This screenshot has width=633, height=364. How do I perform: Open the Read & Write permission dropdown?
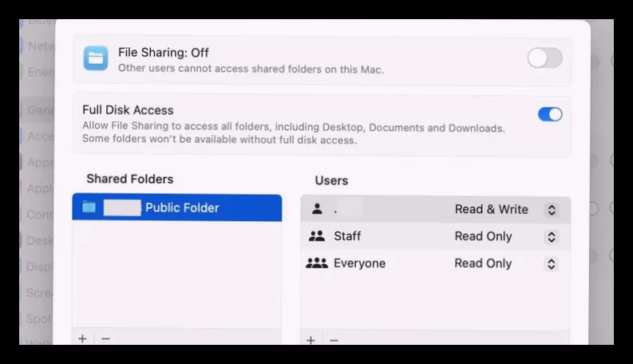click(x=552, y=210)
